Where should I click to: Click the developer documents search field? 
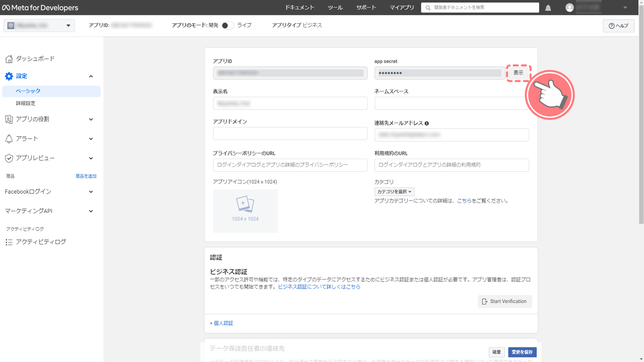tap(480, 7)
